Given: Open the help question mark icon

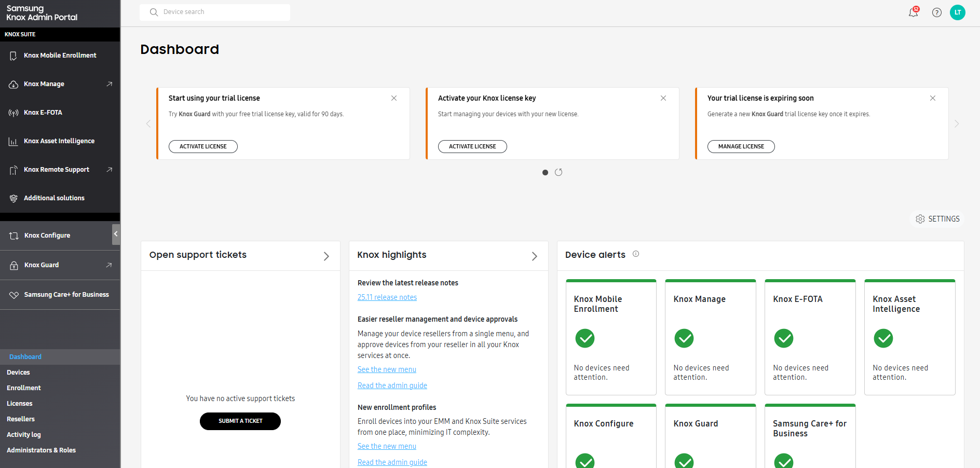Looking at the screenshot, I should click(x=936, y=12).
